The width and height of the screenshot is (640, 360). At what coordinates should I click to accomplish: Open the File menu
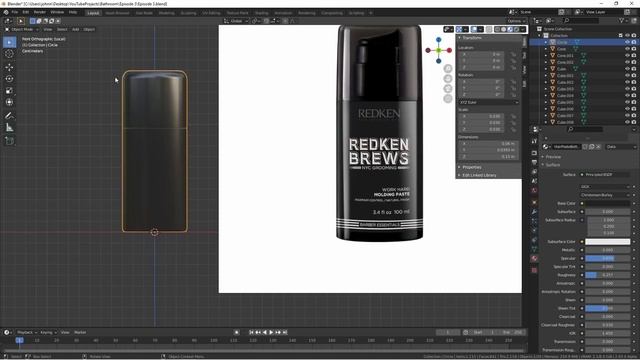click(x=15, y=12)
